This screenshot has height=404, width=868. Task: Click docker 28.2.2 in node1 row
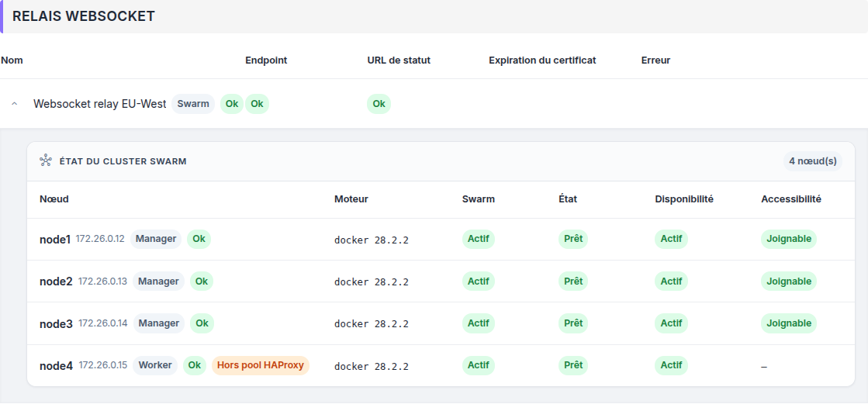click(x=372, y=240)
